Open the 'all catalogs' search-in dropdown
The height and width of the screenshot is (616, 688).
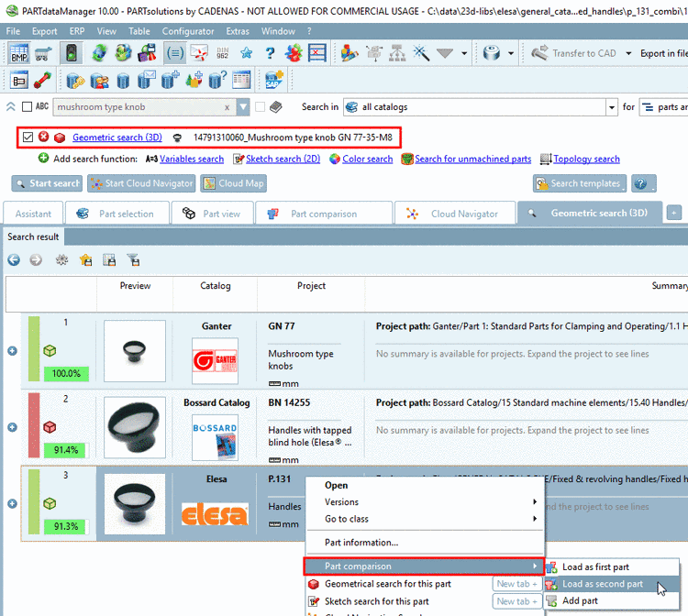click(611, 107)
